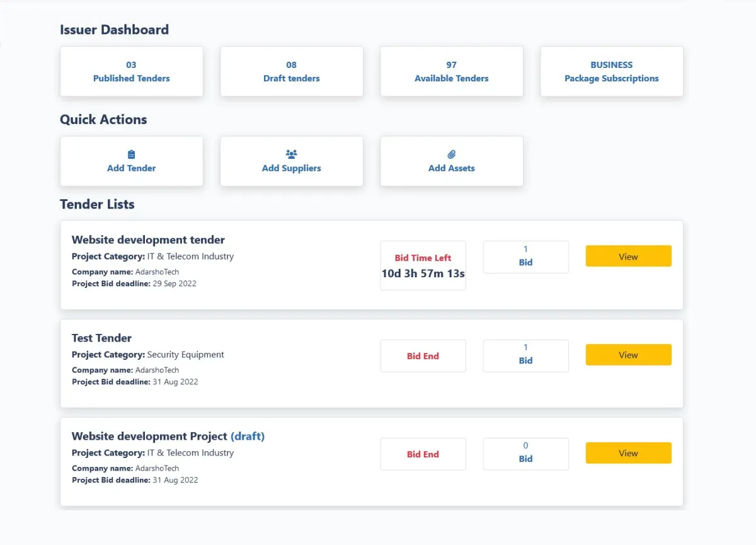The height and width of the screenshot is (545, 756).
Task: Open the 08 Draft tenders card
Action: (292, 71)
